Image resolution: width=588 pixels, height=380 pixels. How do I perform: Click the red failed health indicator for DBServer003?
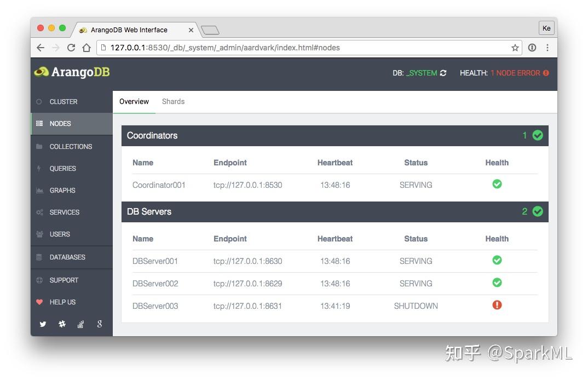click(497, 305)
